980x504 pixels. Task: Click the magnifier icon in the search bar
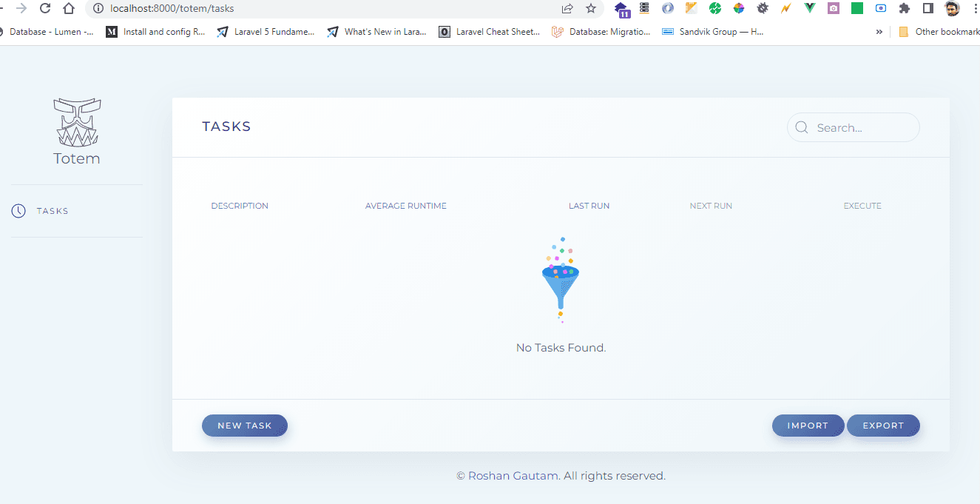point(802,127)
